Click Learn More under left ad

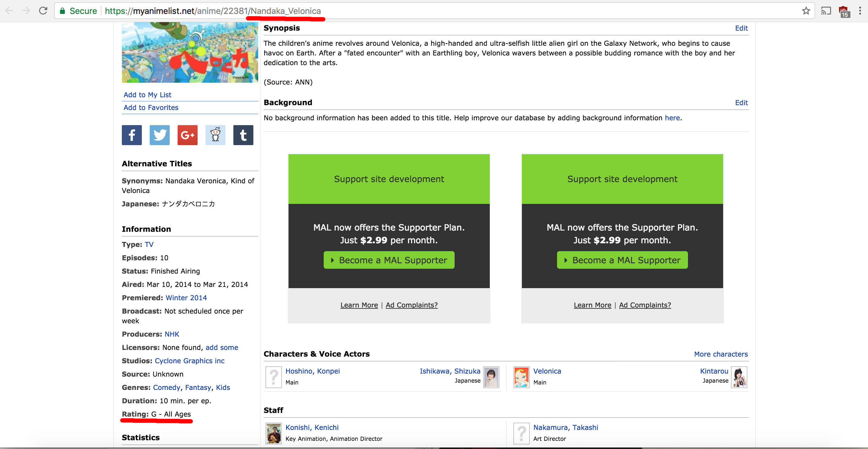pos(359,305)
